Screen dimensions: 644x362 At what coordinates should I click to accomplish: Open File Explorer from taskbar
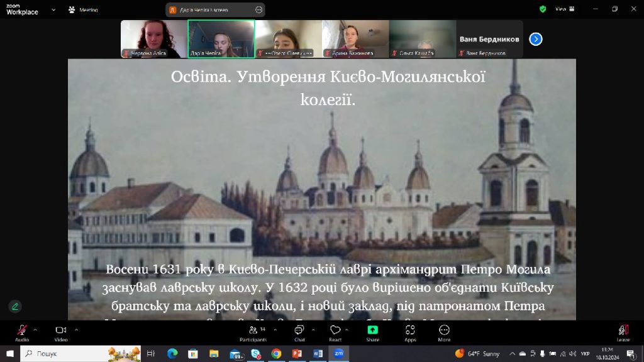pos(214,353)
